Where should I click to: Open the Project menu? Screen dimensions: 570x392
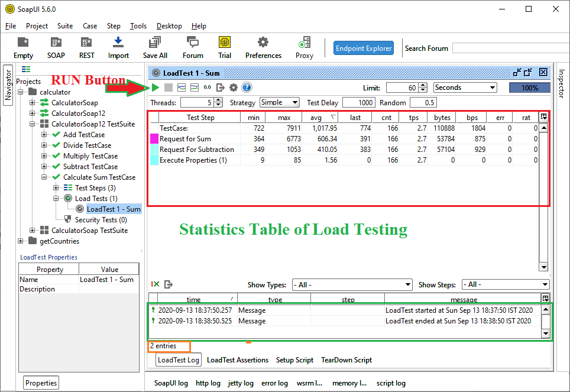(x=37, y=26)
